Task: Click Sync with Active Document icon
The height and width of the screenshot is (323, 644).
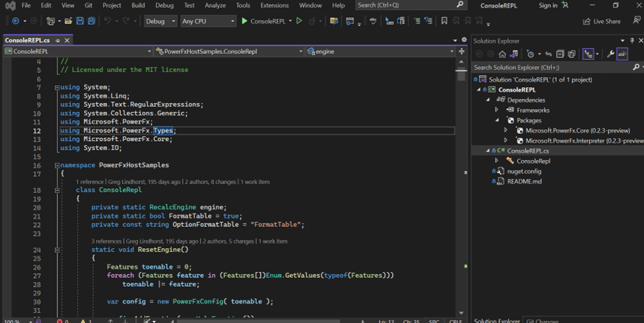Action: (x=548, y=54)
